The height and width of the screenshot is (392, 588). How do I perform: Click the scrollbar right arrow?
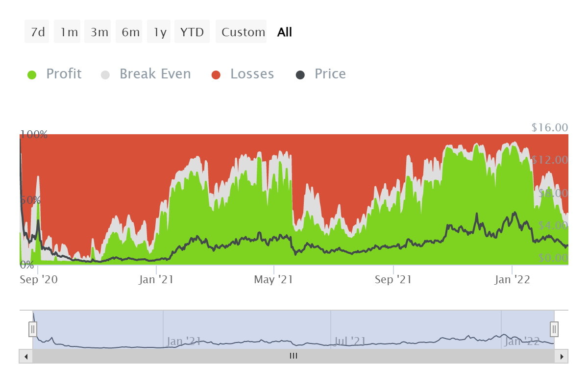pos(562,356)
